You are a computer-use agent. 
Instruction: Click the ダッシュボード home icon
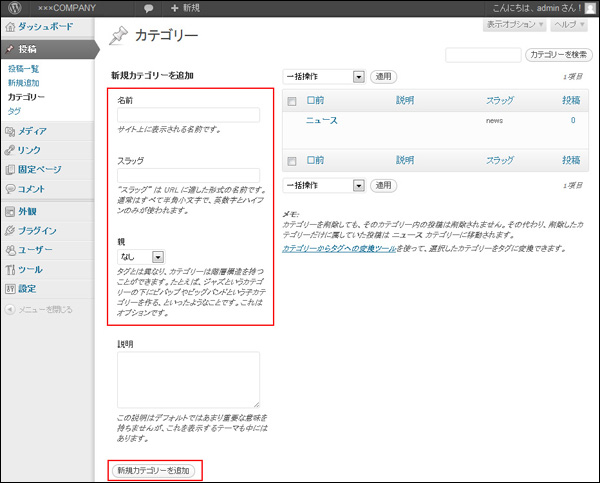click(10, 27)
